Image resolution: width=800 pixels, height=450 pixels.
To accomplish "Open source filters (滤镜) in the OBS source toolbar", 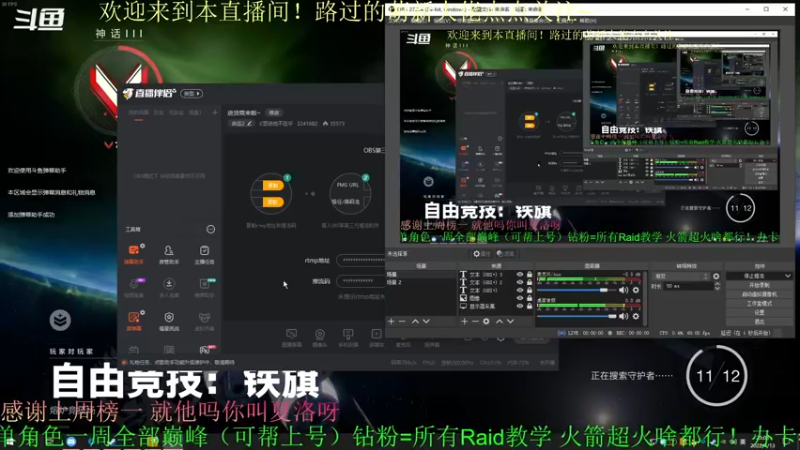I will click(x=505, y=254).
